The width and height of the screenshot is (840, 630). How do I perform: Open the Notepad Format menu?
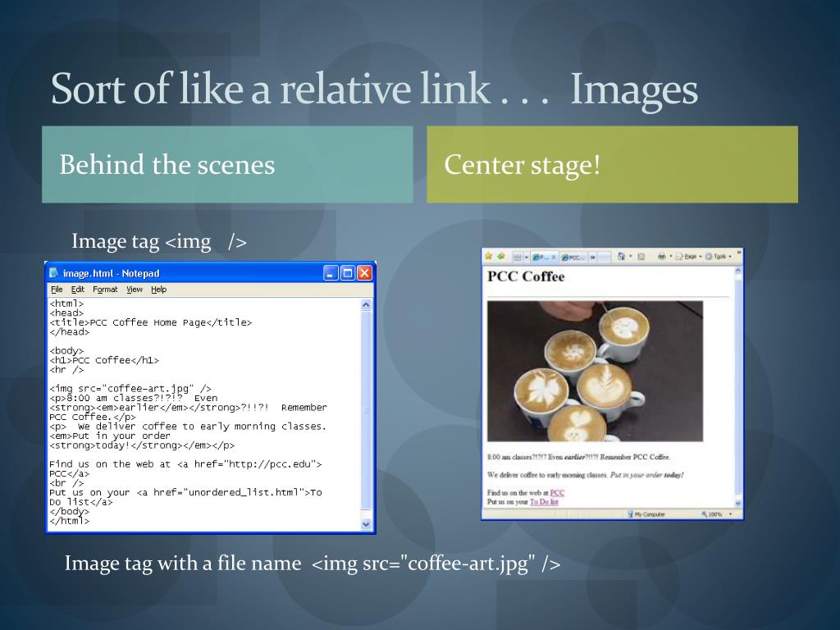105,290
